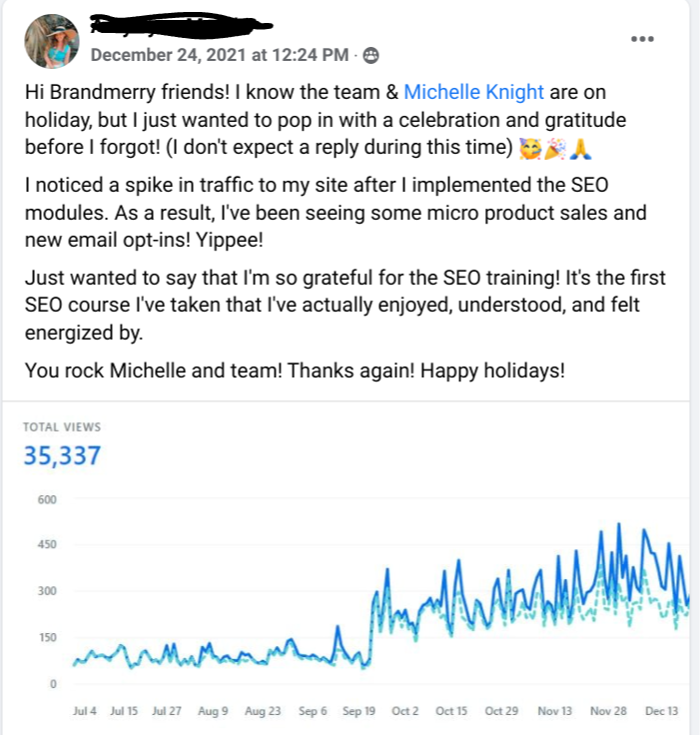Click the redacted author name
Viewport: 700px width, 735px height.
click(x=181, y=23)
